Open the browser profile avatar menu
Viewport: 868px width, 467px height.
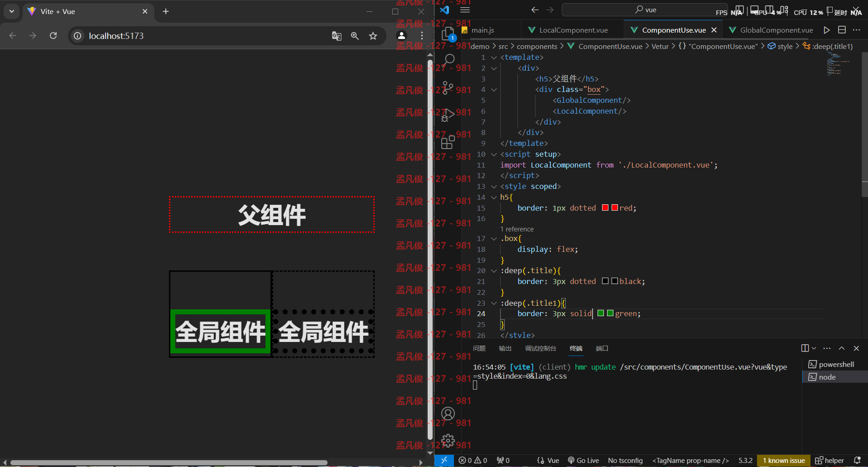pos(401,36)
